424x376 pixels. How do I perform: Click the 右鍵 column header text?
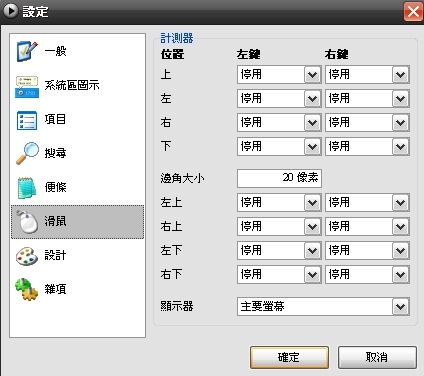click(x=336, y=54)
